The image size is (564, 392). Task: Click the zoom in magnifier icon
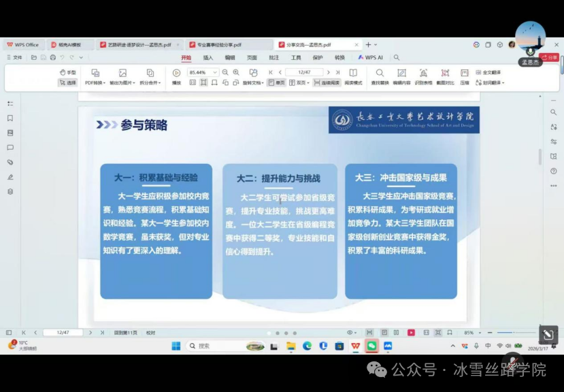coord(236,72)
